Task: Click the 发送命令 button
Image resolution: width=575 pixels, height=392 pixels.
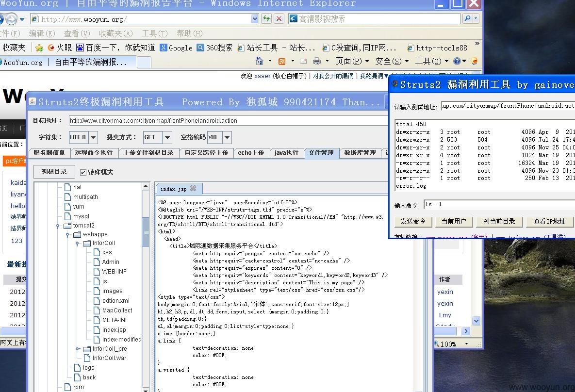Action: click(x=413, y=222)
